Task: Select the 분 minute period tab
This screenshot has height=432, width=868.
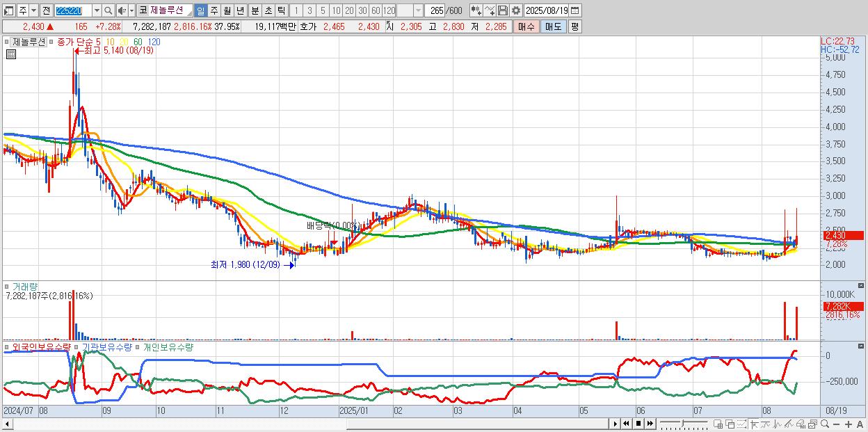Action: [x=255, y=10]
